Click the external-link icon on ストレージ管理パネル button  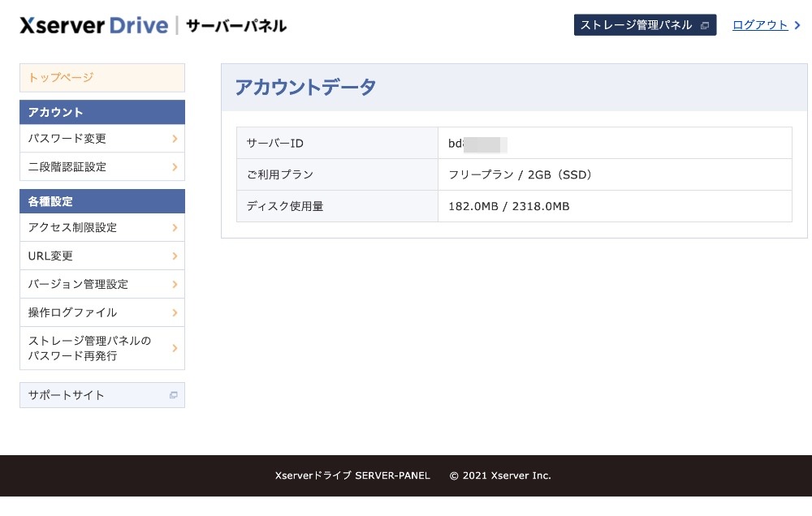coord(703,25)
